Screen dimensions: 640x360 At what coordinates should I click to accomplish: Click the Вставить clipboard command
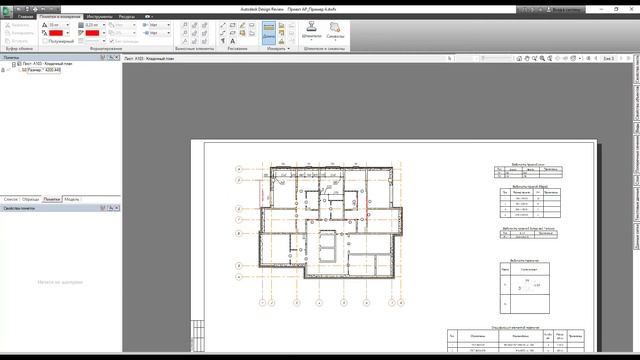pyautogui.click(x=17, y=41)
